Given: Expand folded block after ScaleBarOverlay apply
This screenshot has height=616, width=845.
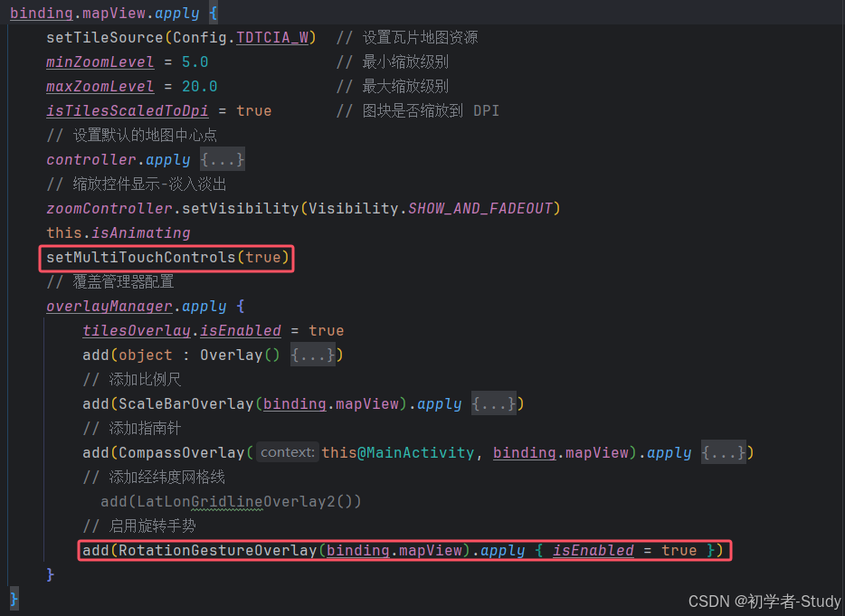Looking at the screenshot, I should pos(494,403).
